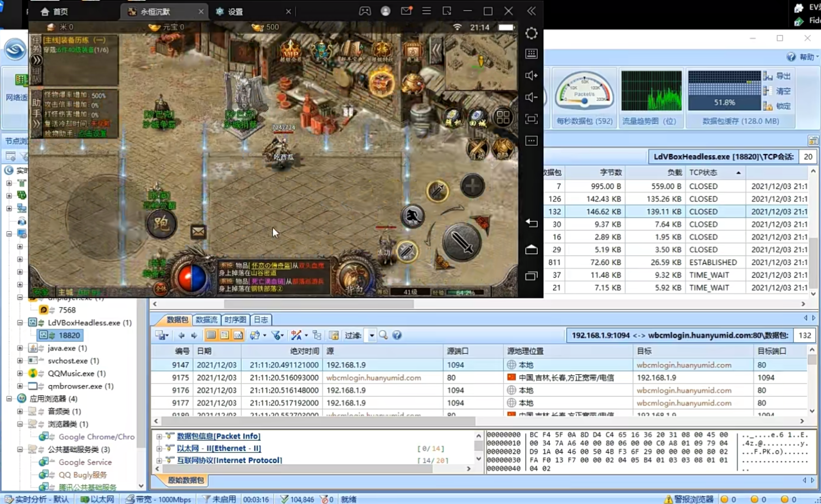This screenshot has height=504, width=821.
Task: Click the emulator back arrow button
Action: (531, 223)
